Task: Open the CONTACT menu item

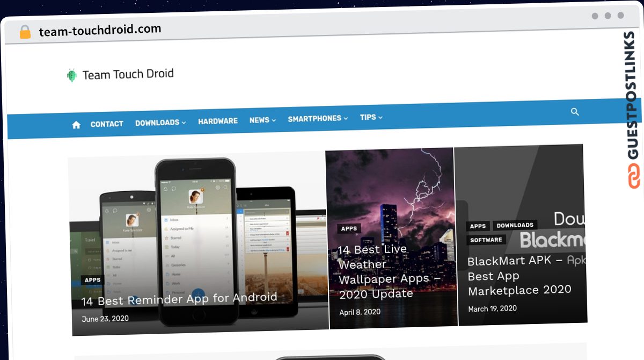Action: (107, 124)
